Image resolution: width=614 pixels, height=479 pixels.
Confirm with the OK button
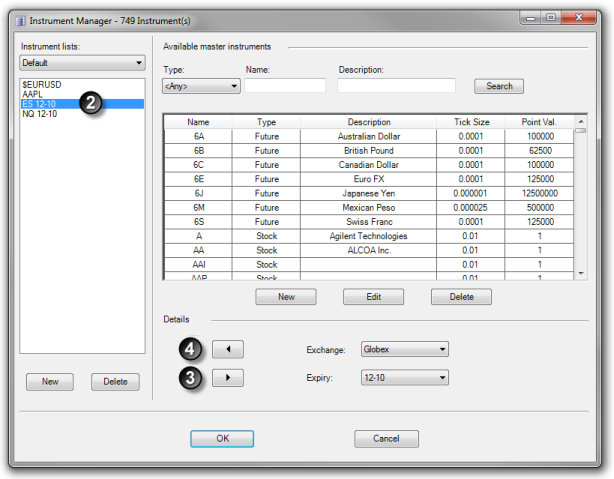click(222, 439)
